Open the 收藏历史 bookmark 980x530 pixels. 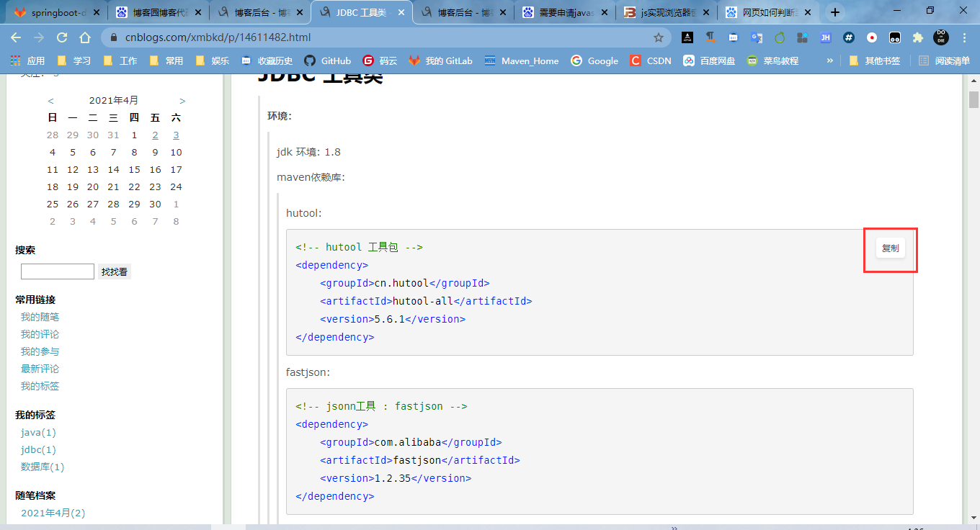click(x=267, y=61)
